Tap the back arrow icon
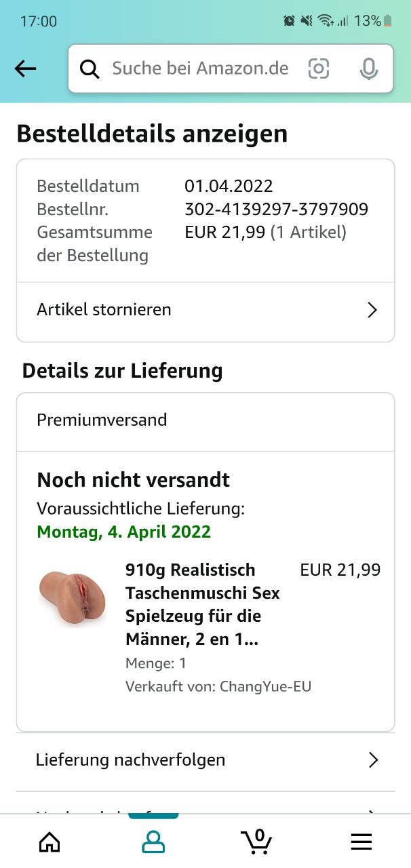Screen dimensions: 411x868 (25, 68)
